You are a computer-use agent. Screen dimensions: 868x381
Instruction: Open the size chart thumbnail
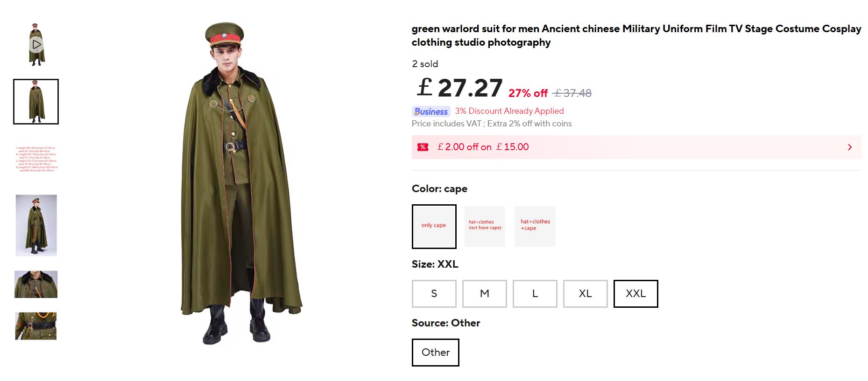36,159
